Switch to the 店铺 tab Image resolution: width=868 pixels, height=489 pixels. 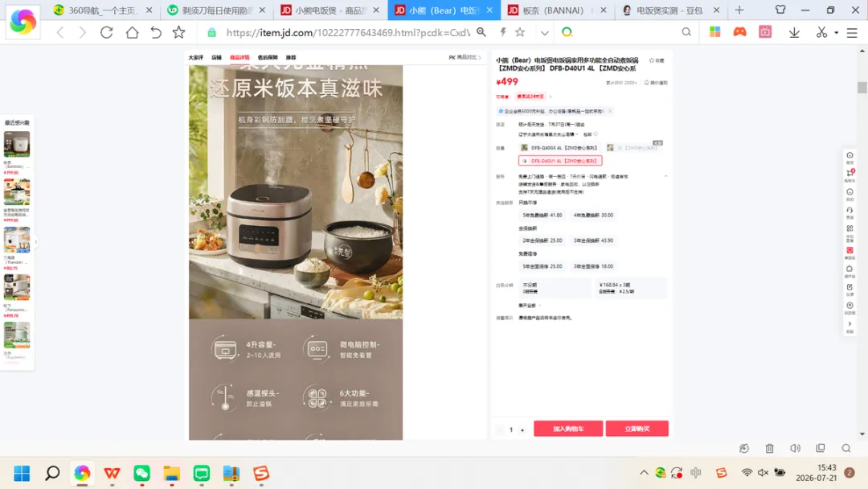(x=216, y=58)
